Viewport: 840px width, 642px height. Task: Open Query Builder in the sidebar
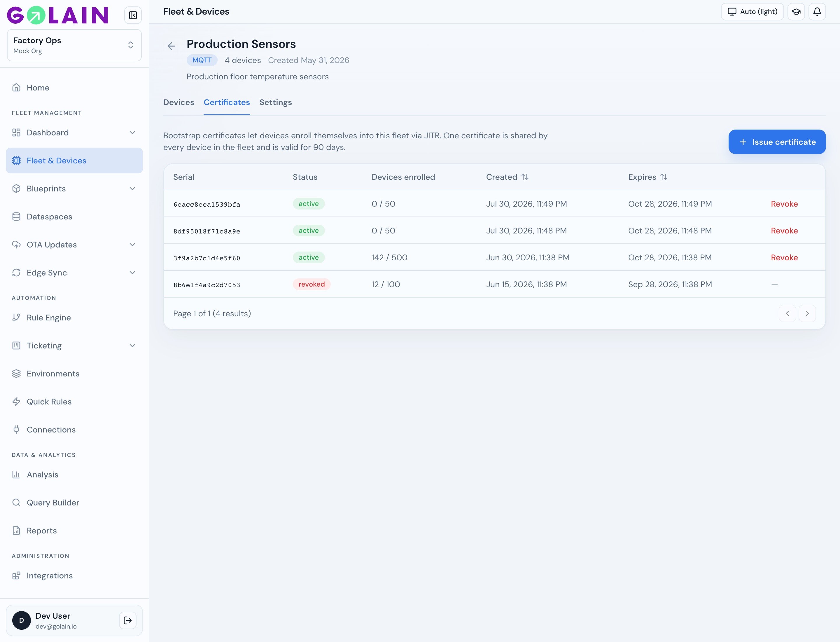74,503
